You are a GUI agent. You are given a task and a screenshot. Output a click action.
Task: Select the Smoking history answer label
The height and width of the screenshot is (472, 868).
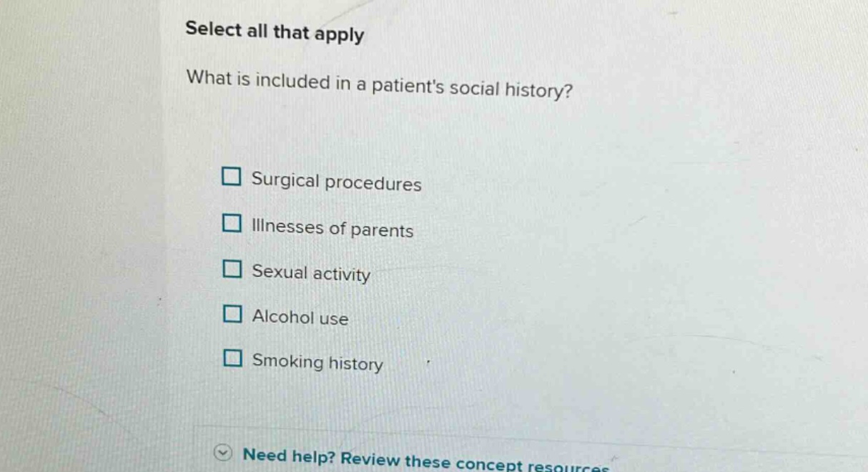pyautogui.click(x=316, y=364)
